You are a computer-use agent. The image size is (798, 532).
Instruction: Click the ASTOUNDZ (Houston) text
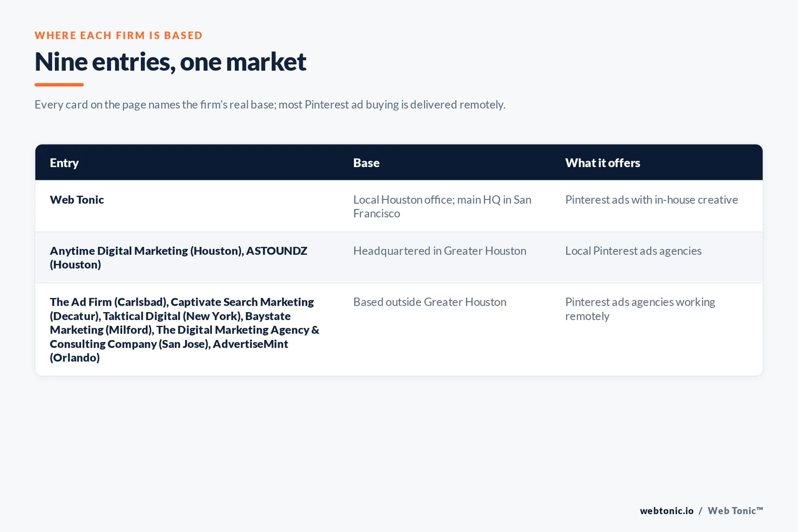click(x=179, y=258)
